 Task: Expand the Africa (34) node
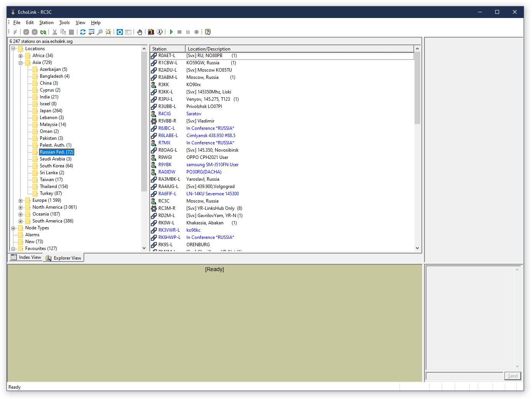[x=21, y=56]
